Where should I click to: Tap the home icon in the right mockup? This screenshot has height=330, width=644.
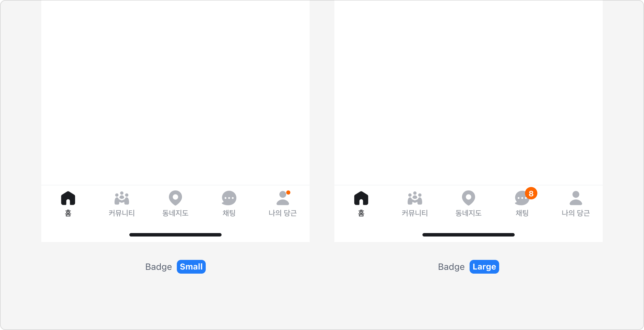click(361, 198)
